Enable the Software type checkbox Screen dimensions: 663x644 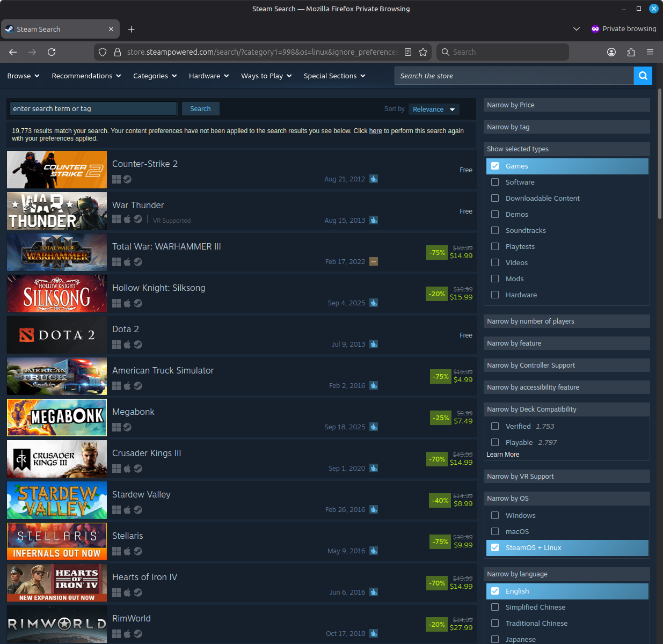coord(495,182)
